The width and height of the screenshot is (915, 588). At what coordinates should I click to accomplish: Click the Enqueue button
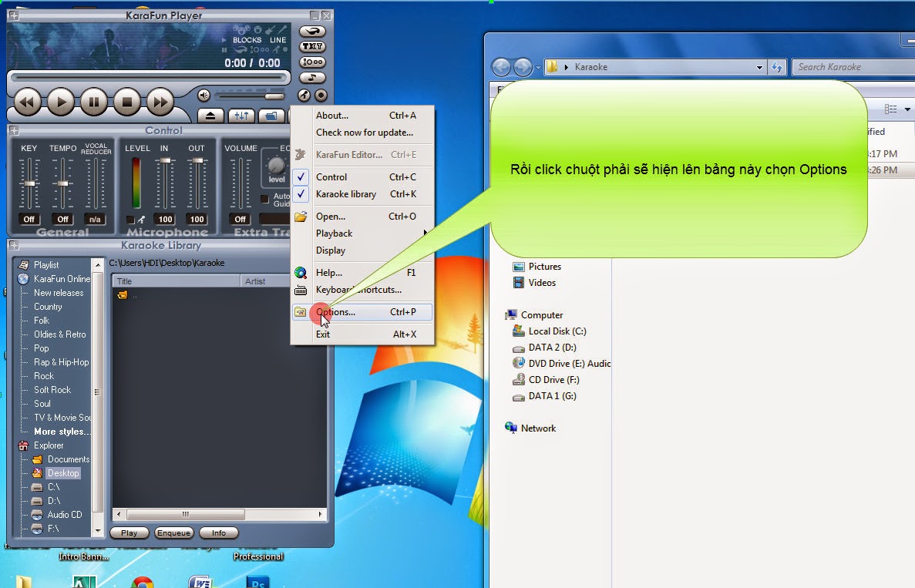click(173, 533)
